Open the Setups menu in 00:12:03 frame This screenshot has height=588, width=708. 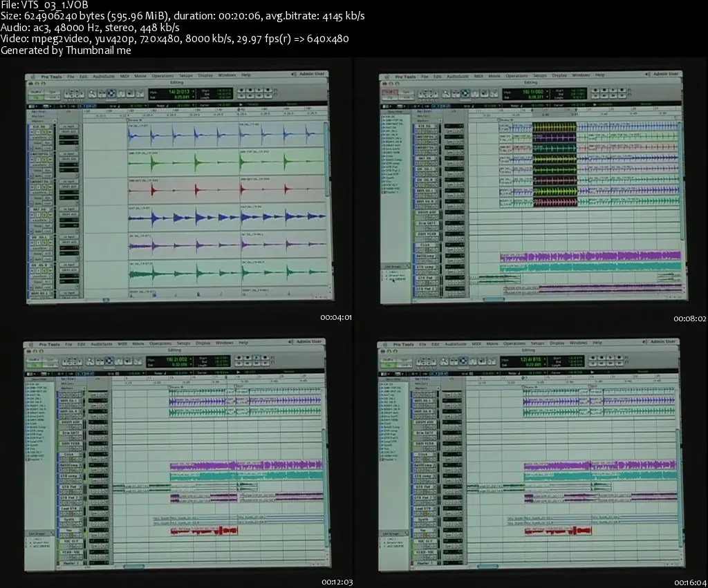click(x=183, y=343)
